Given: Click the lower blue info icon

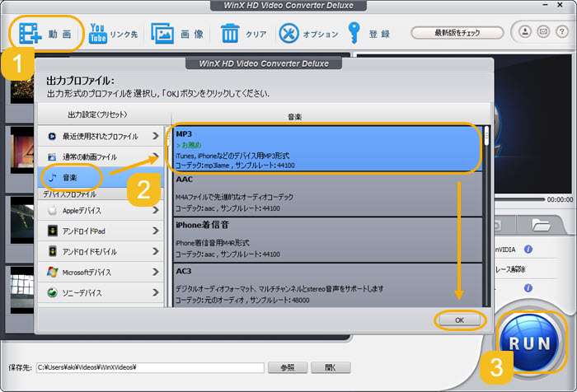Looking at the screenshot, I should 528,288.
